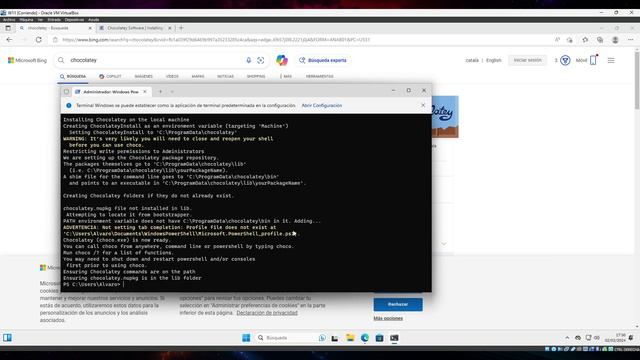
Task: Open File Explorer from the taskbar
Action: pos(350,338)
